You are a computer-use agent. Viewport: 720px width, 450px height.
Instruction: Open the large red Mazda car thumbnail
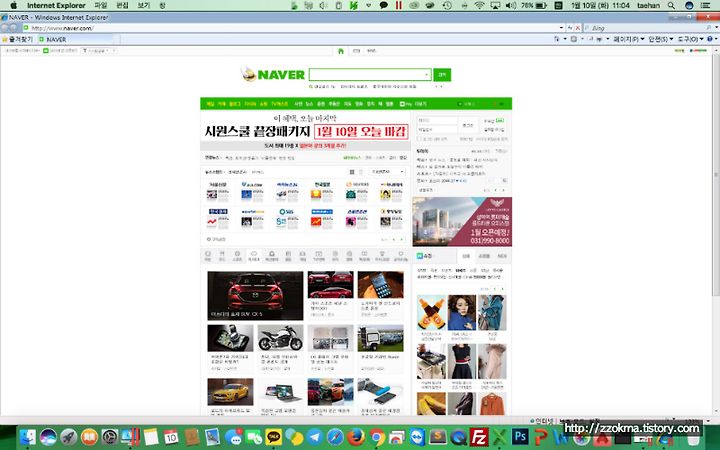pos(255,296)
